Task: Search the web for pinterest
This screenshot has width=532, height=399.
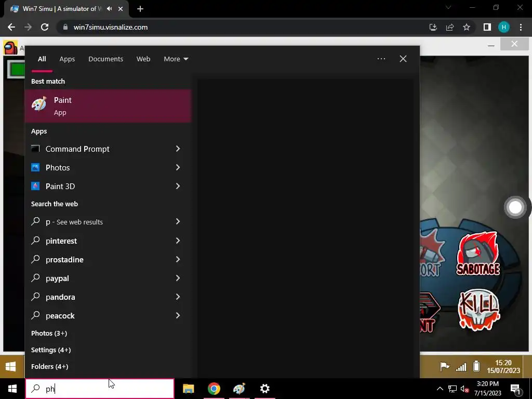Action: click(x=61, y=241)
